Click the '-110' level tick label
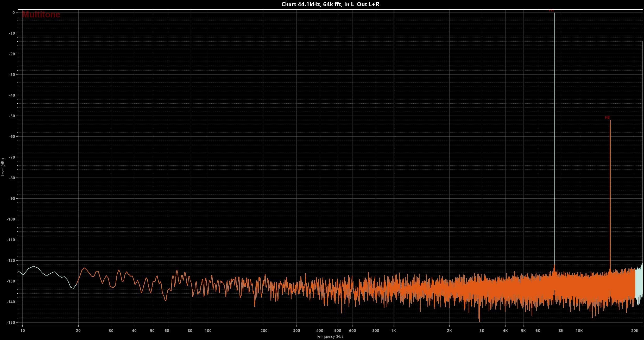Screen dimensions: 644x340 tap(10, 240)
